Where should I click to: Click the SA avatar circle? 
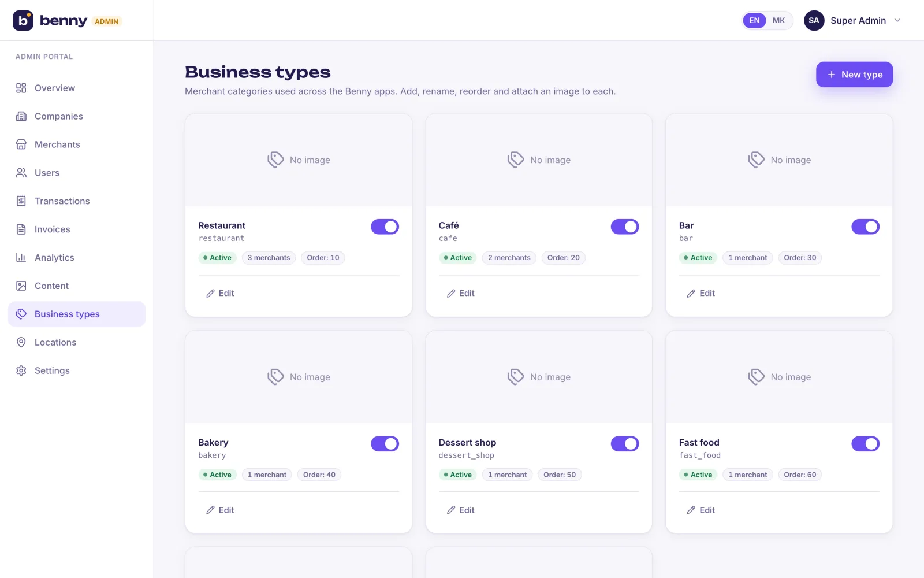coord(814,20)
